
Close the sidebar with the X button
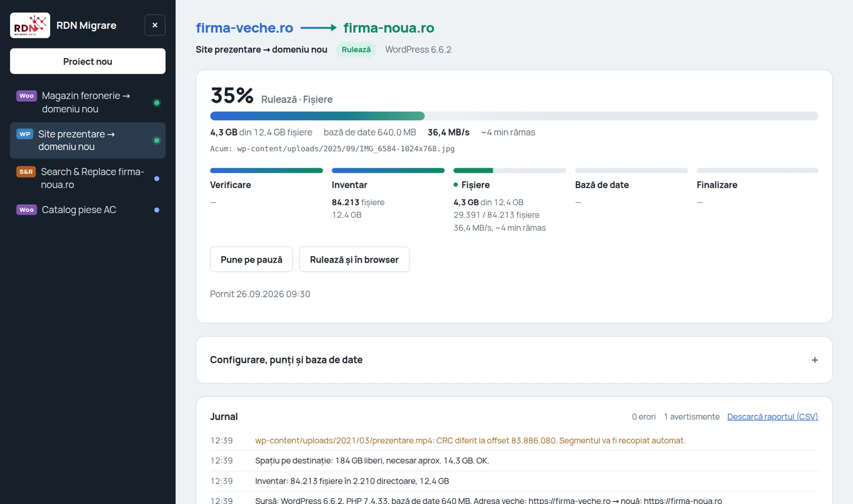(155, 25)
